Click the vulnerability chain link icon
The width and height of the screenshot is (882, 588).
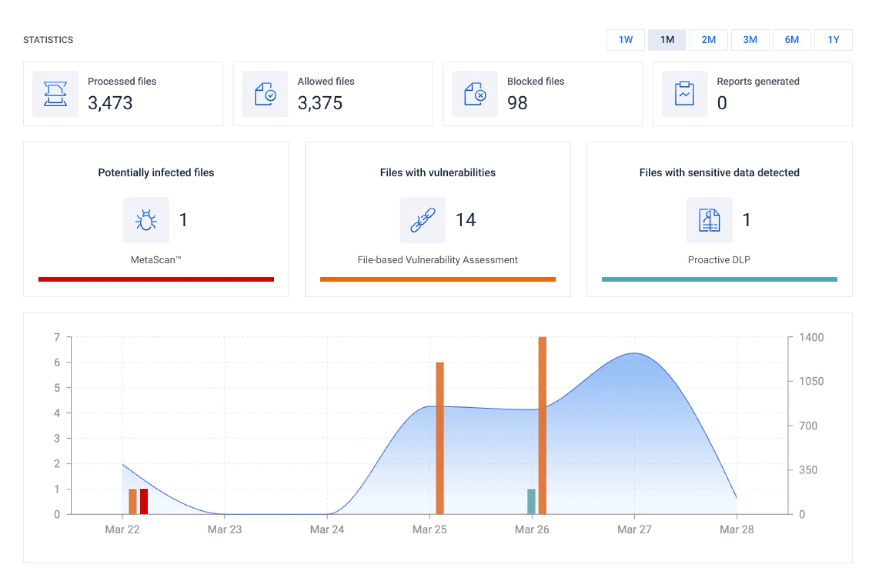[422, 220]
